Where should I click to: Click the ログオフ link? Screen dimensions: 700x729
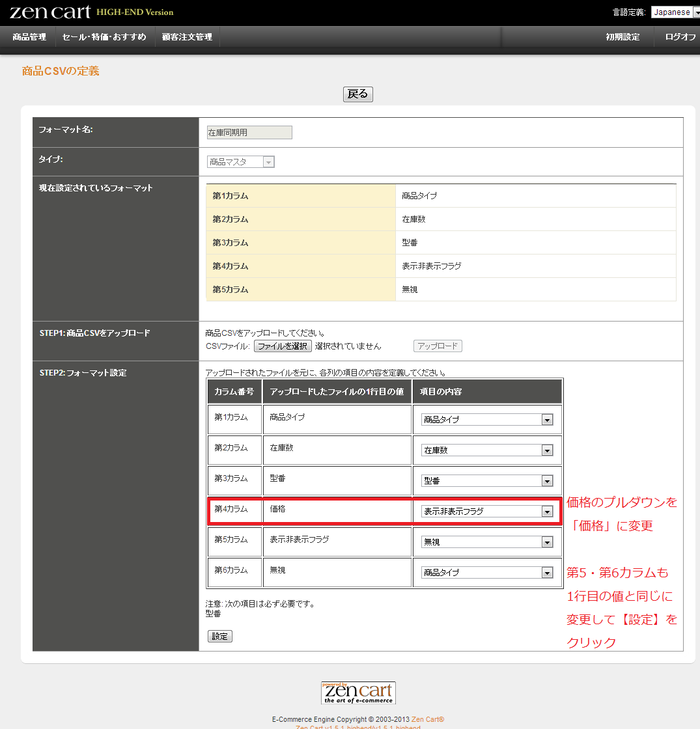(680, 37)
